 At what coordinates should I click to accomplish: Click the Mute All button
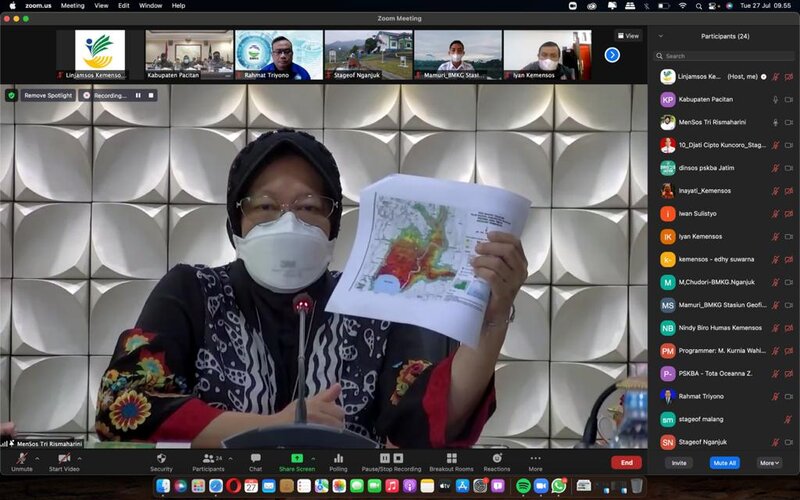point(725,463)
